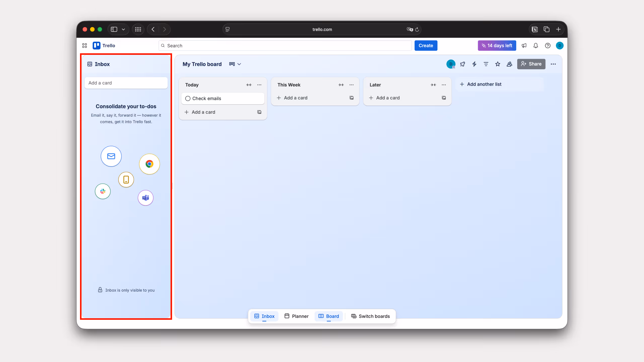Open board filters

click(x=486, y=64)
